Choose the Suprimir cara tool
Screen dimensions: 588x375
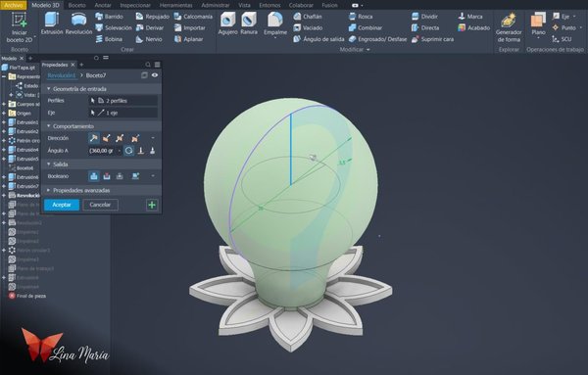(x=432, y=39)
